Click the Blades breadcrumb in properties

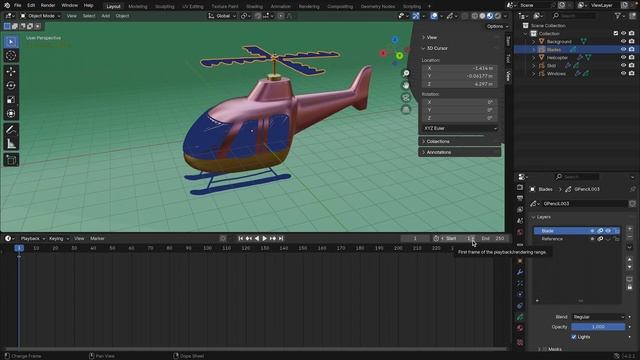[x=545, y=189]
